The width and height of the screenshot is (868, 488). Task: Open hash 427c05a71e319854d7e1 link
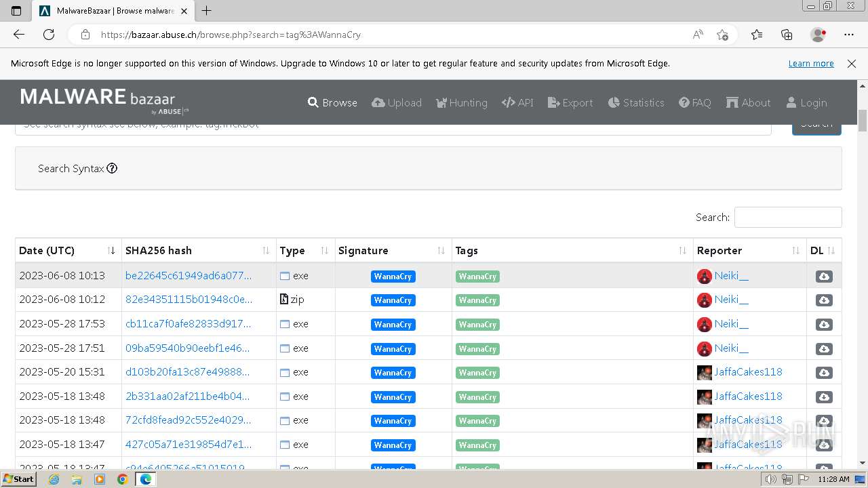[x=189, y=444]
